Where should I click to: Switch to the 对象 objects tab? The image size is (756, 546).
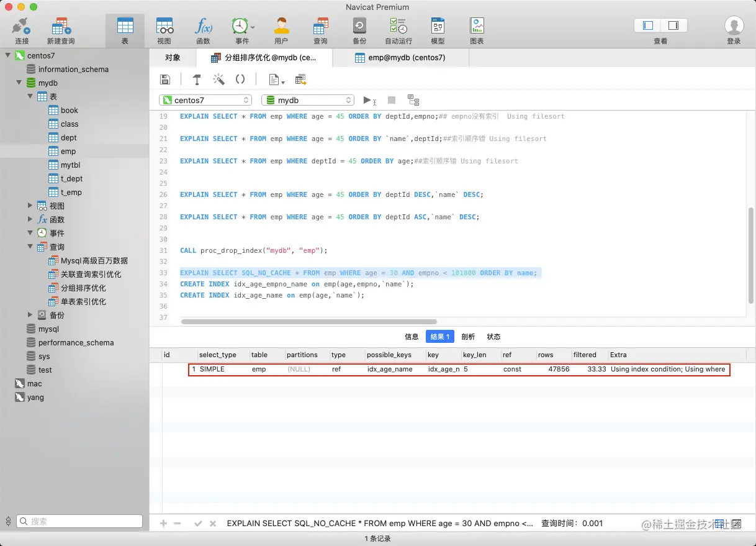coord(173,58)
